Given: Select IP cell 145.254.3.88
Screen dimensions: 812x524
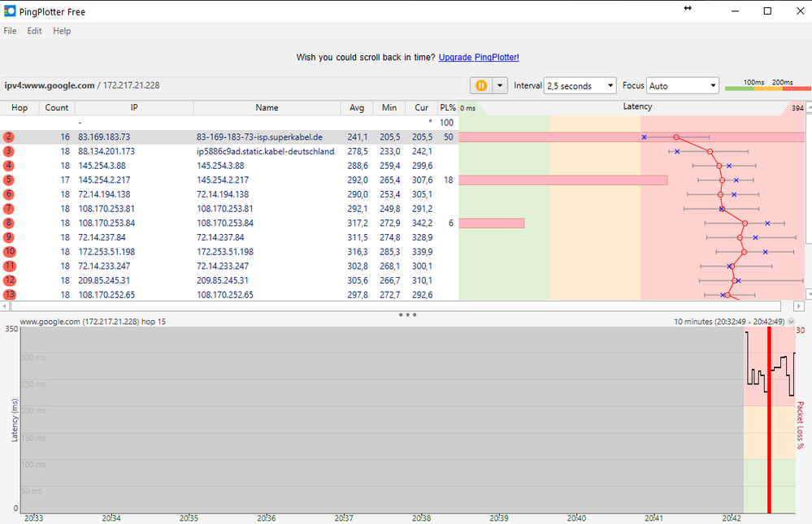Looking at the screenshot, I should [x=102, y=166].
